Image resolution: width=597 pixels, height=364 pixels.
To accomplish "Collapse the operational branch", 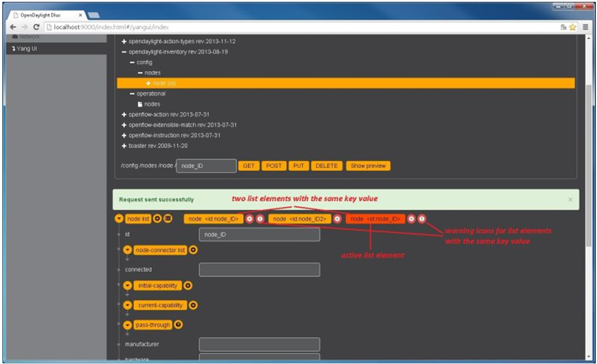I will (x=132, y=94).
